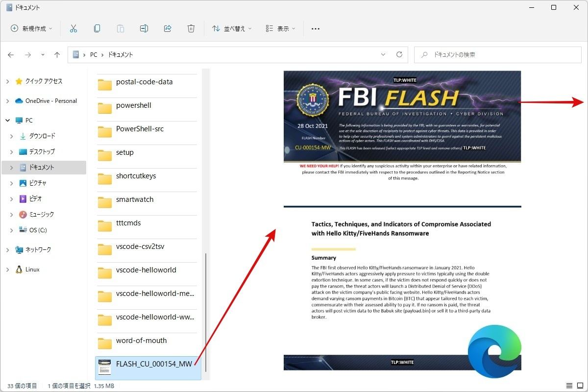Screen dimensions: 588x392
Task: Open recent locations chevron dropdown
Action: click(43, 55)
